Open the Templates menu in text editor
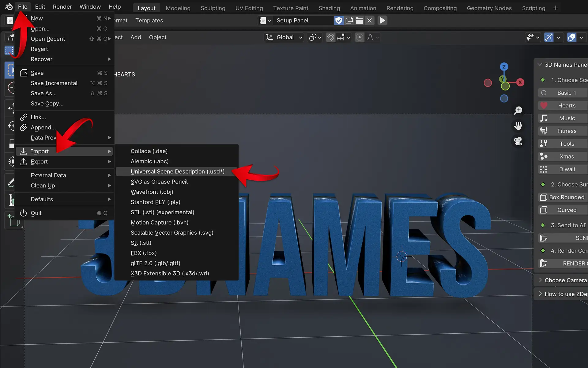This screenshot has width=588, height=368. click(149, 21)
